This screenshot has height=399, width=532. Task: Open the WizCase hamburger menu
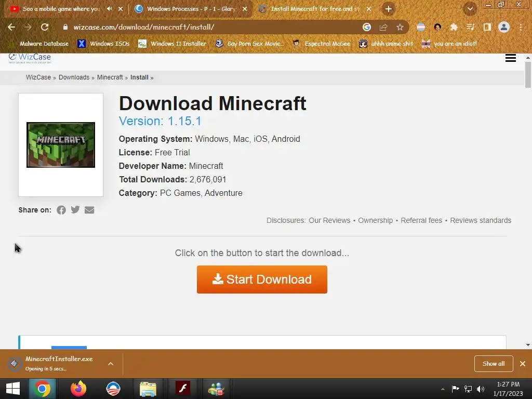(511, 58)
